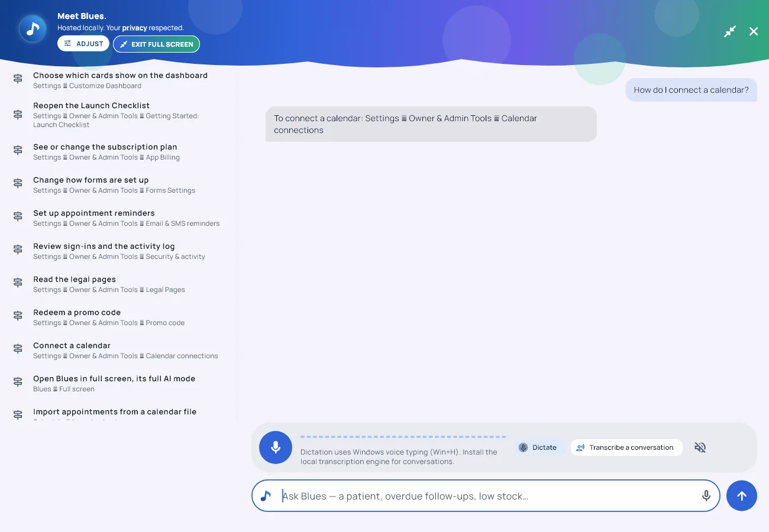The width and height of the screenshot is (769, 532).
Task: Click the Ask Blues text input field
Action: coord(486,495)
